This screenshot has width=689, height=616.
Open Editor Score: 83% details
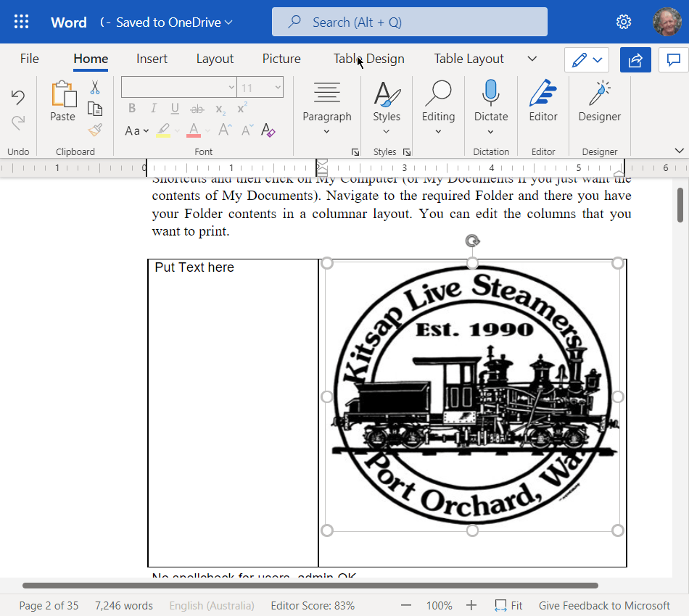point(313,605)
